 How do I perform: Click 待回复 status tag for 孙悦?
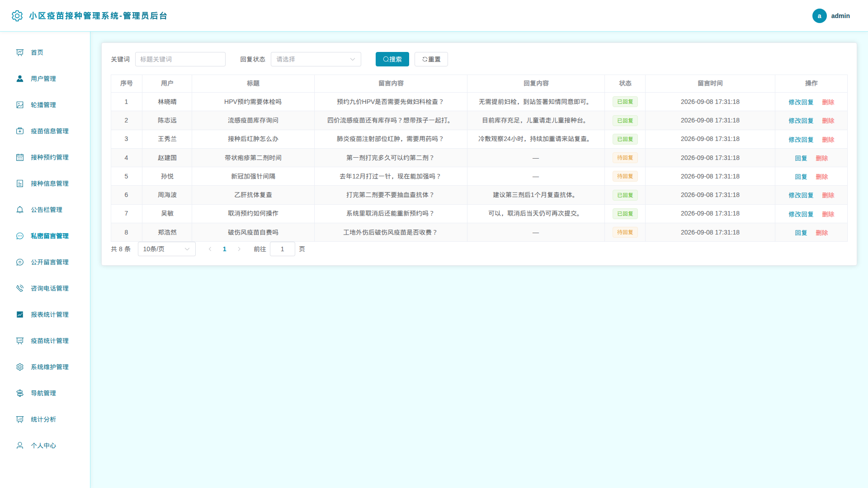[625, 176]
